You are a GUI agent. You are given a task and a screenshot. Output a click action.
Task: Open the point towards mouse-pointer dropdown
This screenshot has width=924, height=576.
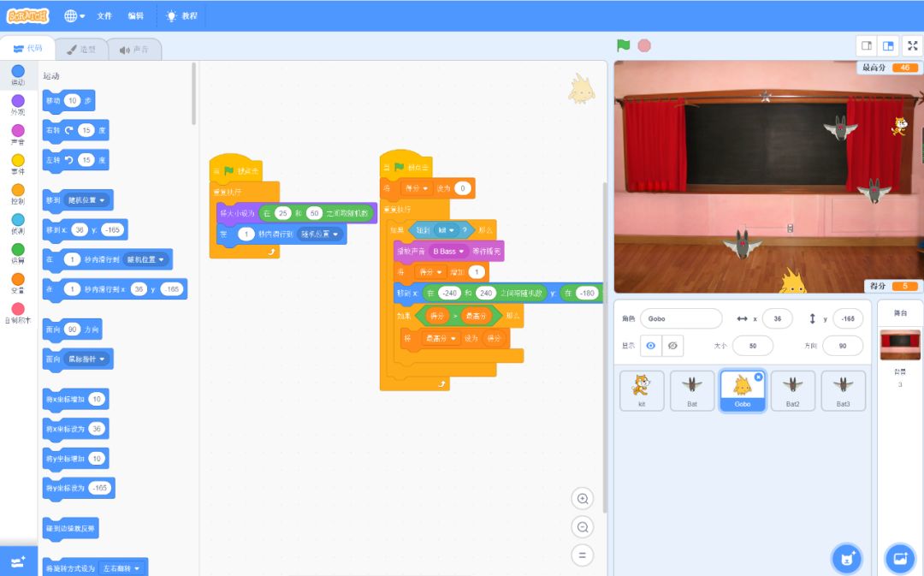86,359
